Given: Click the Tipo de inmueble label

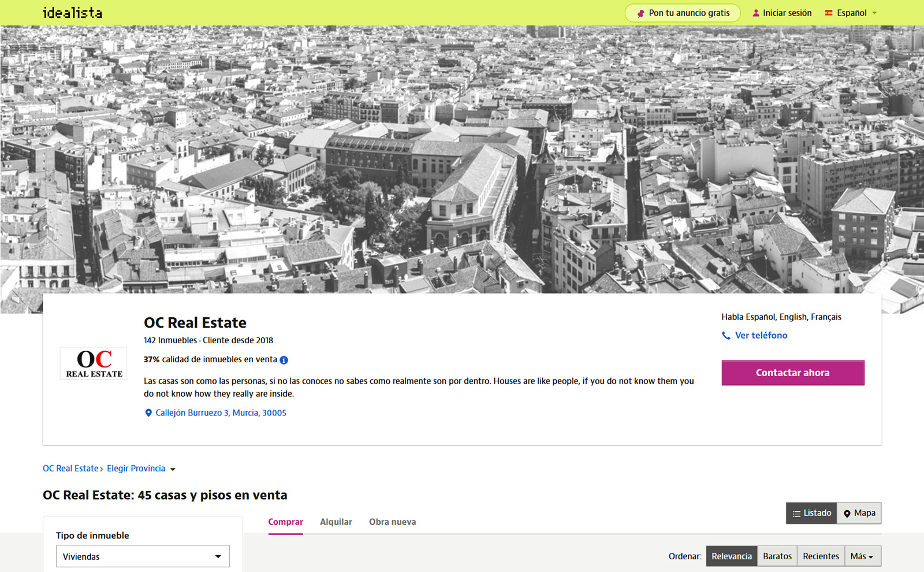Looking at the screenshot, I should 92,536.
